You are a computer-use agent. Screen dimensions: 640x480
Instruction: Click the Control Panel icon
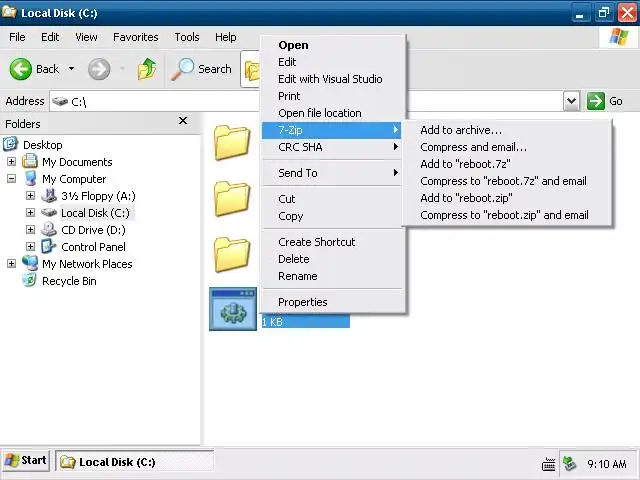tap(49, 246)
